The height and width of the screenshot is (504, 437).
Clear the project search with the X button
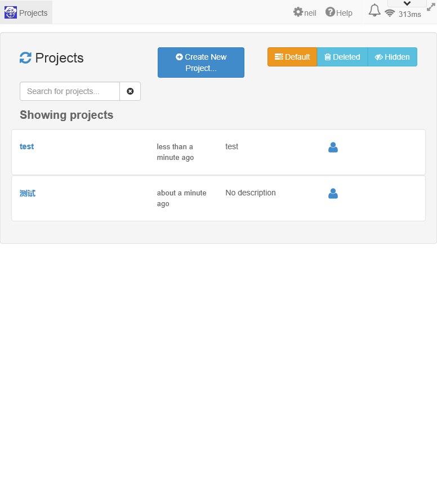pyautogui.click(x=130, y=91)
